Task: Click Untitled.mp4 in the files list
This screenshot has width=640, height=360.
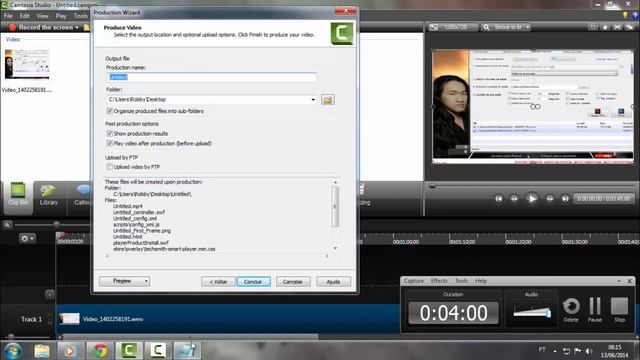Action: point(128,206)
